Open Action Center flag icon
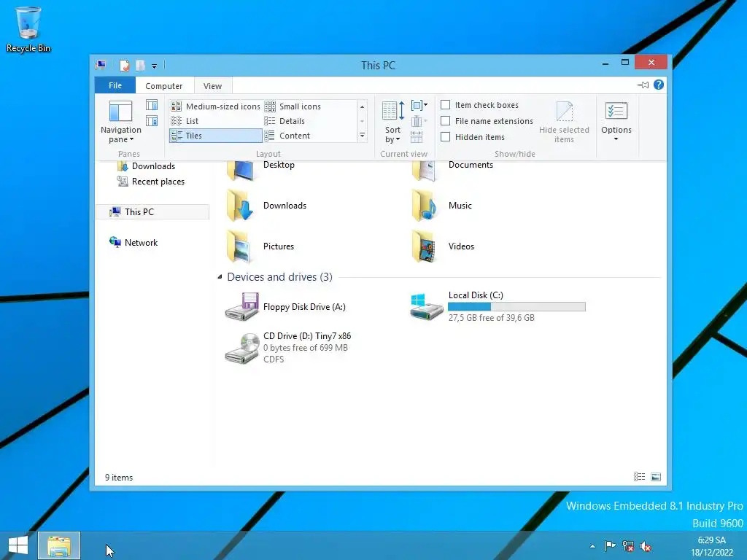Screen dimensions: 747x560 [610, 545]
